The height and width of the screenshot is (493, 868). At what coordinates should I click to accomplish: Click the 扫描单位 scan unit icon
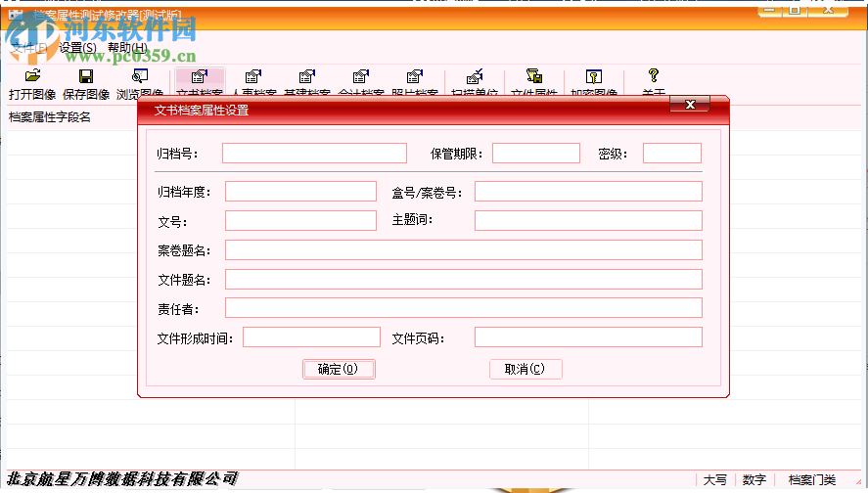pos(475,75)
